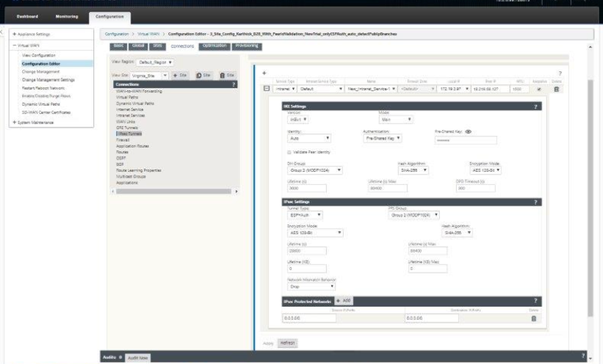
Task: Open IKE Settings help question mark
Action: pos(535,106)
